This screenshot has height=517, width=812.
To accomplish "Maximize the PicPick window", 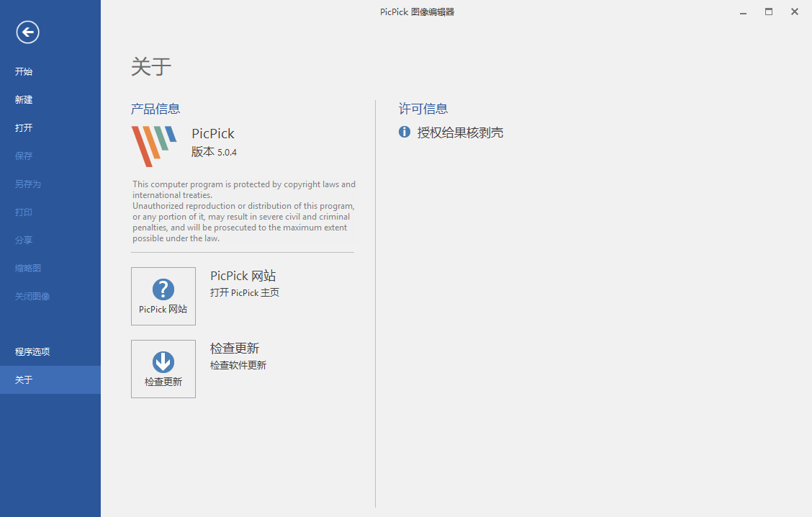I will pyautogui.click(x=769, y=12).
